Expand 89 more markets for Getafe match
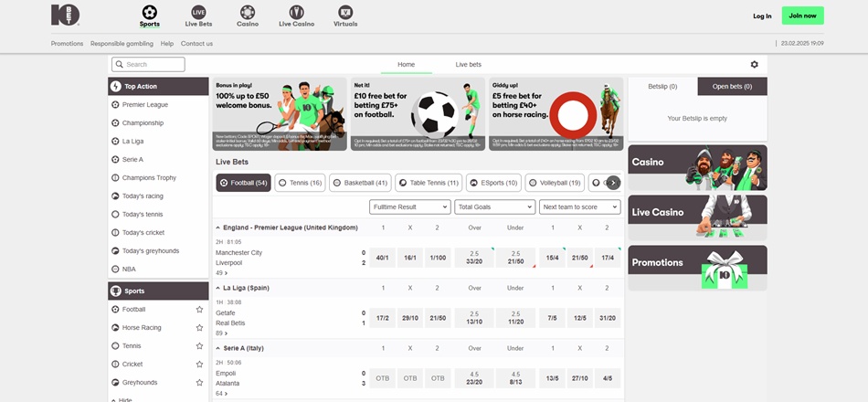Image resolution: width=868 pixels, height=402 pixels. [221, 333]
